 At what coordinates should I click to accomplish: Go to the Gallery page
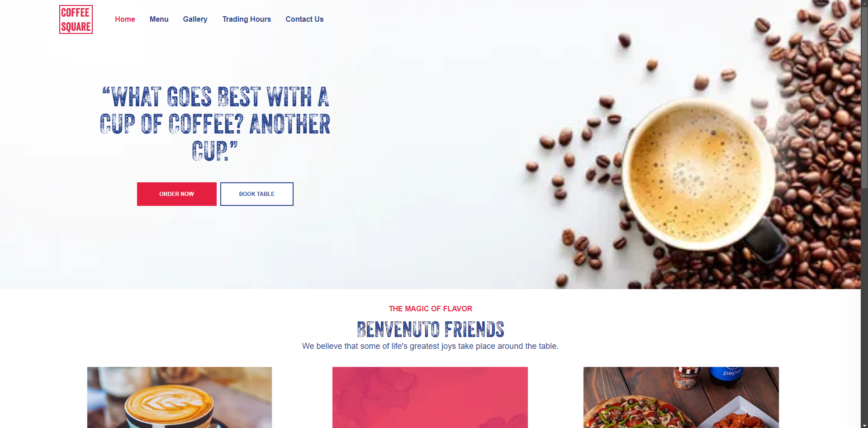195,19
